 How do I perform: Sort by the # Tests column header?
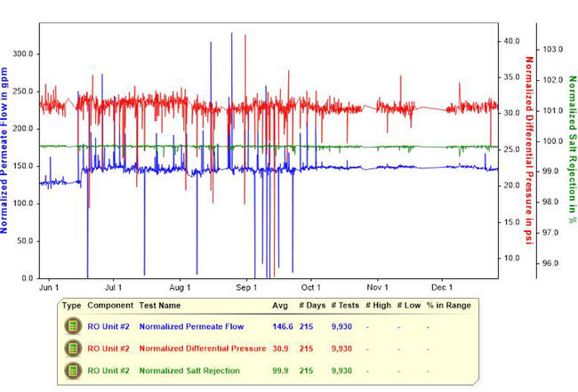point(345,305)
